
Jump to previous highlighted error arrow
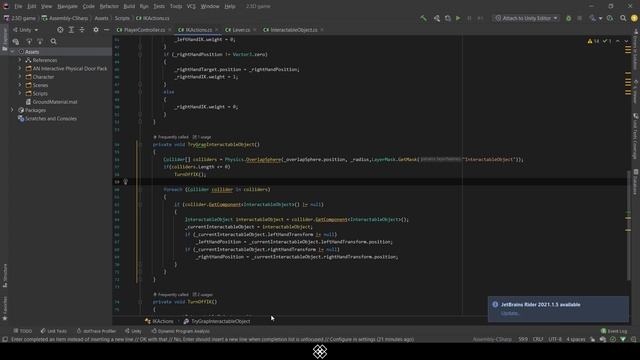click(618, 41)
